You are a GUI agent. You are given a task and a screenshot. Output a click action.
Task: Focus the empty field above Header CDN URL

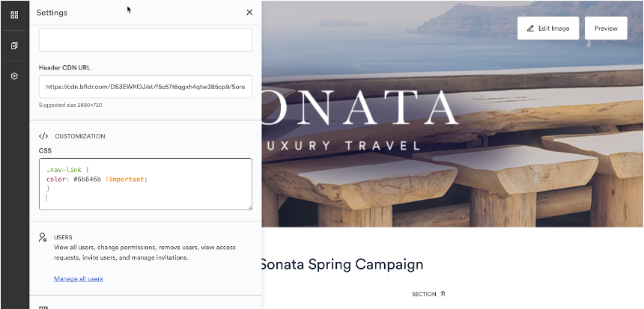coord(145,40)
